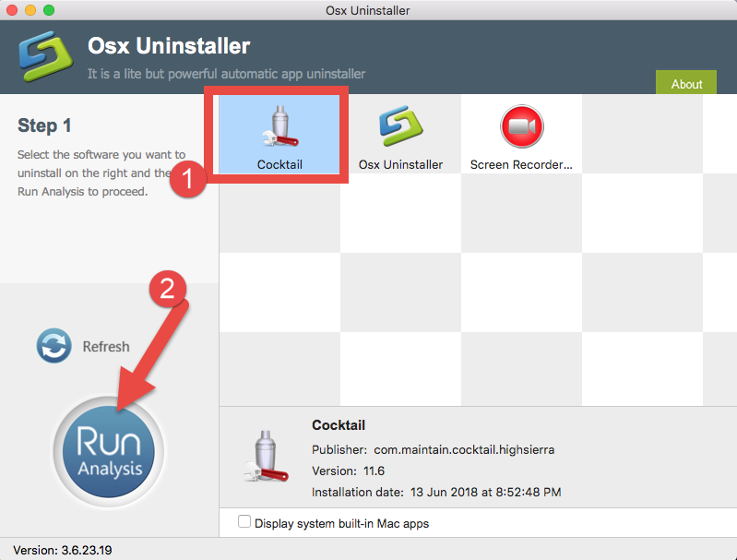Click the Publisher com.maintain.cocktail.highsierra text
This screenshot has height=560, width=737.
pyautogui.click(x=433, y=450)
